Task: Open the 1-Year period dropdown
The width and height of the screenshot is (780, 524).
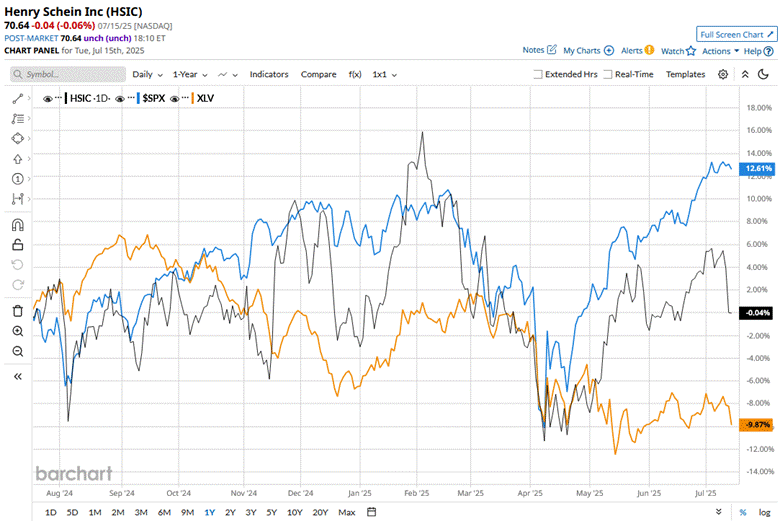Action: pyautogui.click(x=190, y=74)
